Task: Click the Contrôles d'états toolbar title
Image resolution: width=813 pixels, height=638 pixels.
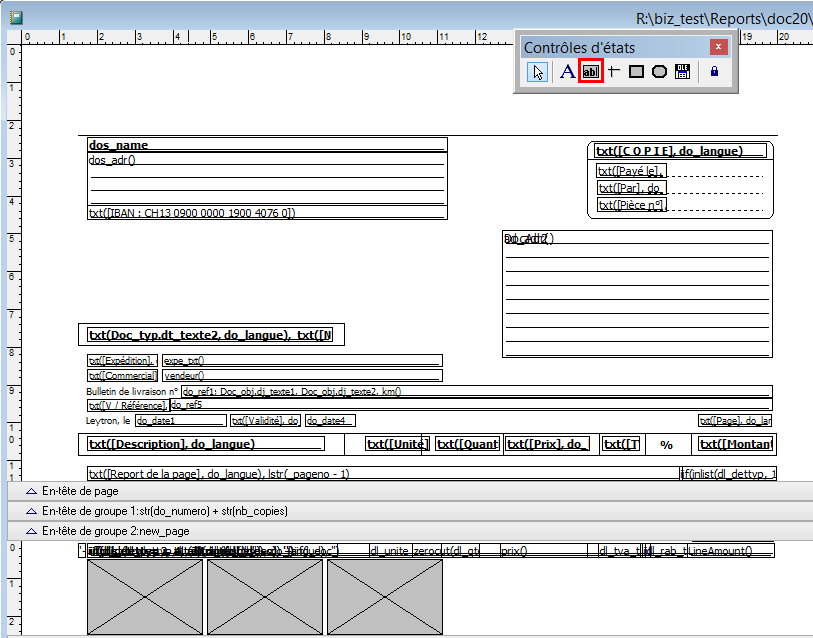Action: pyautogui.click(x=579, y=48)
